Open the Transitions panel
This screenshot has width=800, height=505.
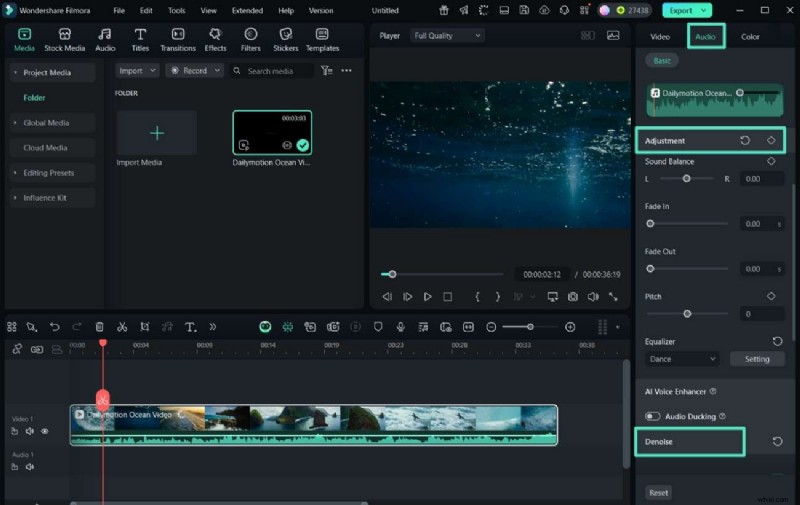coord(178,39)
